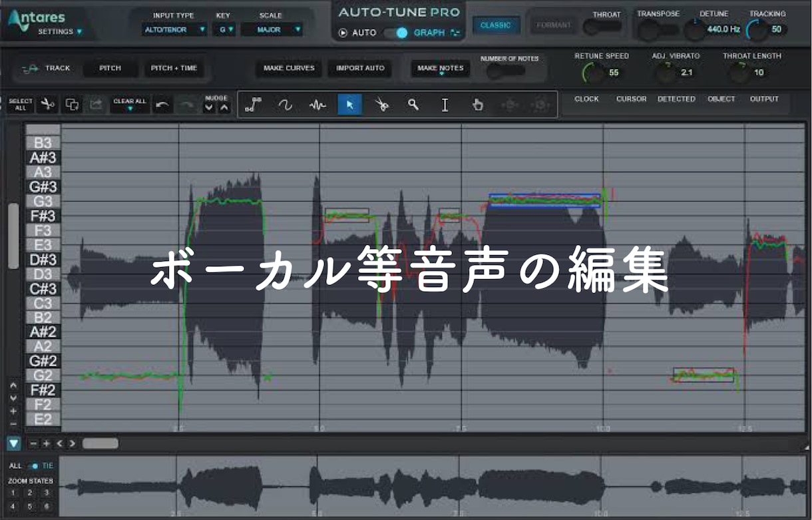Toggle Classic mode button
This screenshot has height=520, width=812.
coord(495,25)
